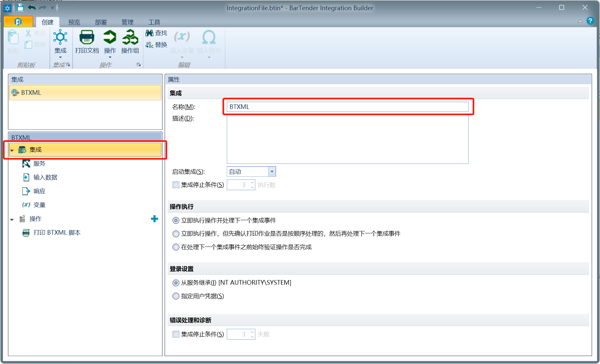Collapse the ribbon with the caret icon
Screen dimensions: 600x364
pos(580,22)
